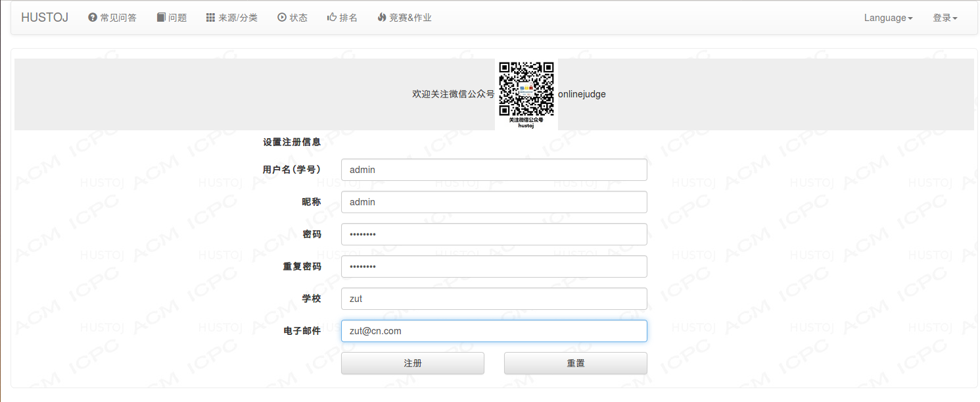Click the play-circle icon beside 状态
Image resolution: width=980 pixels, height=402 pixels.
click(x=282, y=18)
